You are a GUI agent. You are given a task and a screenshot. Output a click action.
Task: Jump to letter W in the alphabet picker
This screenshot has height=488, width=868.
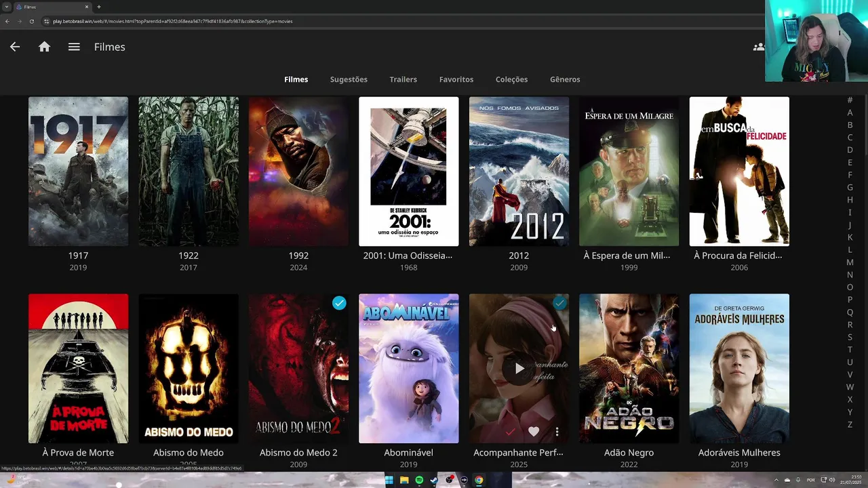(850, 387)
